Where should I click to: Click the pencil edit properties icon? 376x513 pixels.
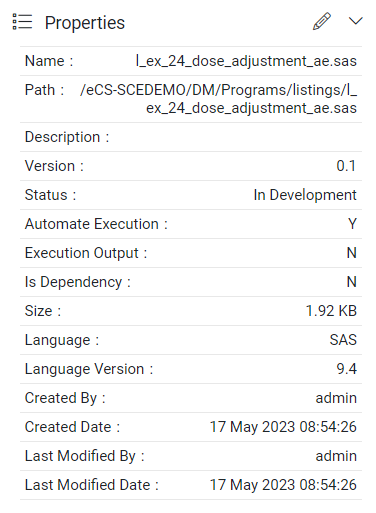(x=322, y=22)
